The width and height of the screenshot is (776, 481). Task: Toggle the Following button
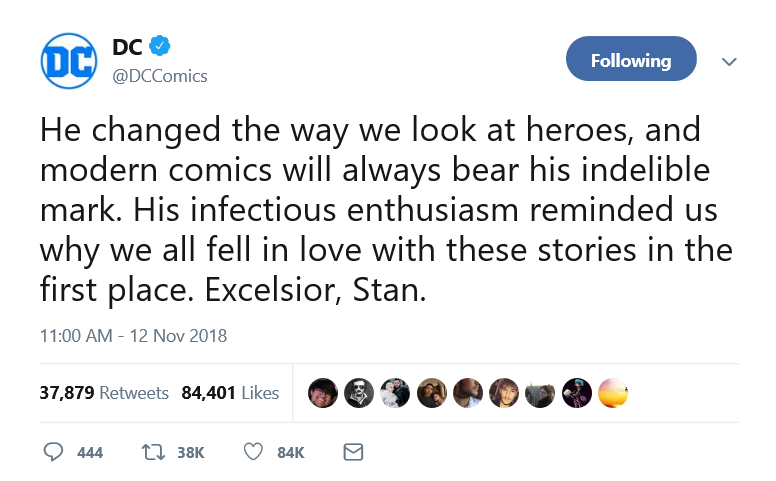coord(631,59)
